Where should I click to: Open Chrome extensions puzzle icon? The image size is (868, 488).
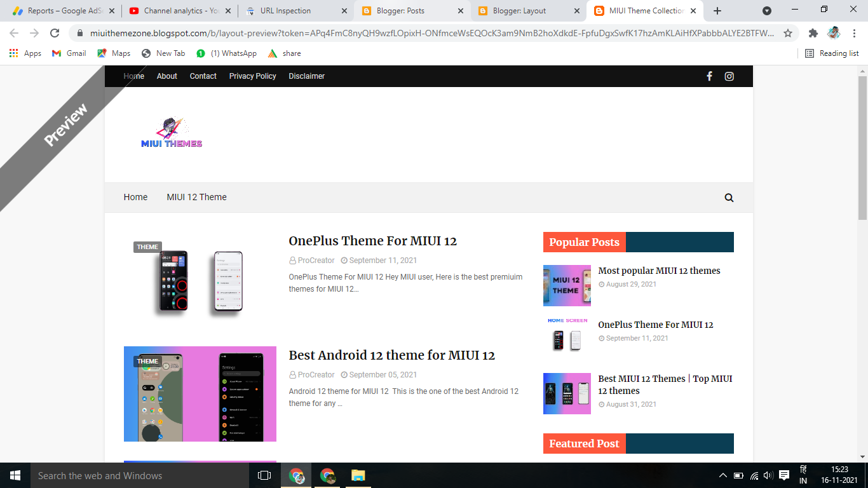813,33
